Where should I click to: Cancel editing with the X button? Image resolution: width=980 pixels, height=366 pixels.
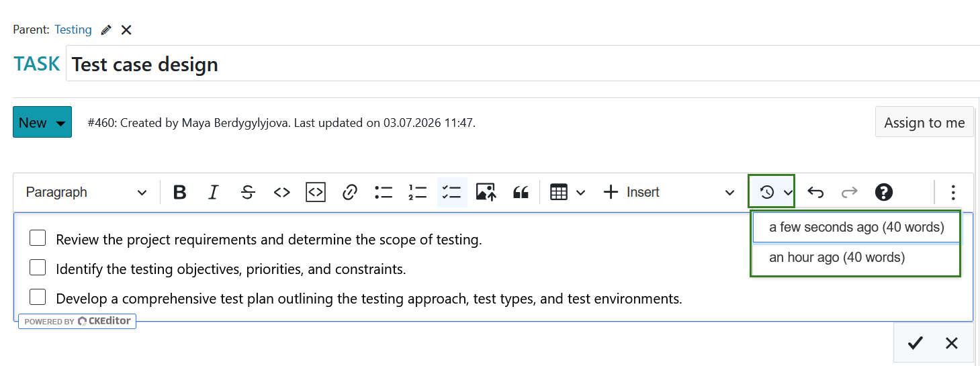pos(952,343)
